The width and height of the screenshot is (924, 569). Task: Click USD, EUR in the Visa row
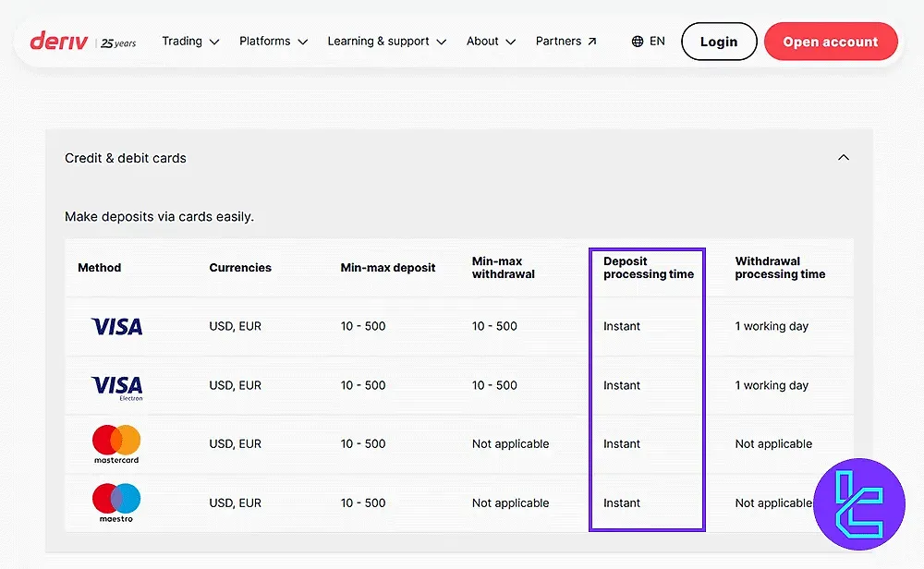[235, 326]
